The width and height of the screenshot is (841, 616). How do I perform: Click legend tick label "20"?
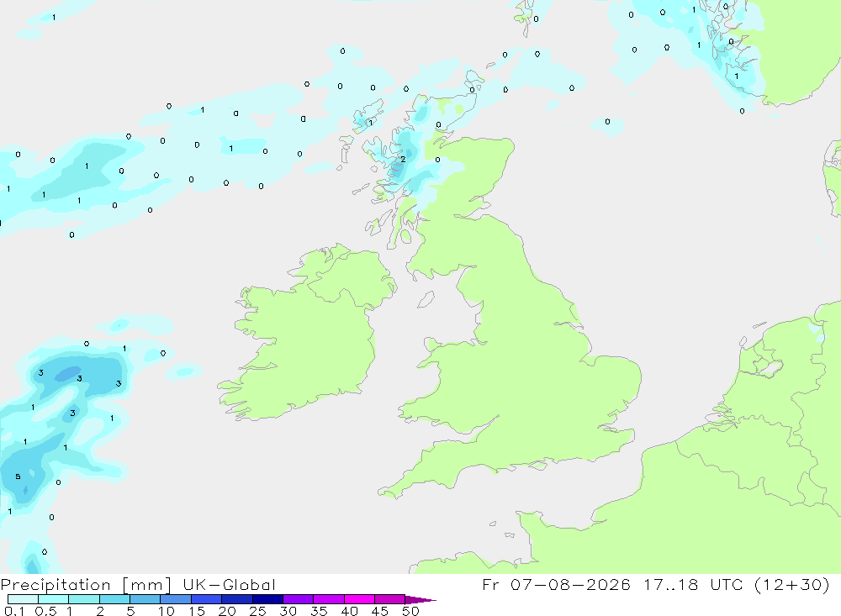point(227,611)
